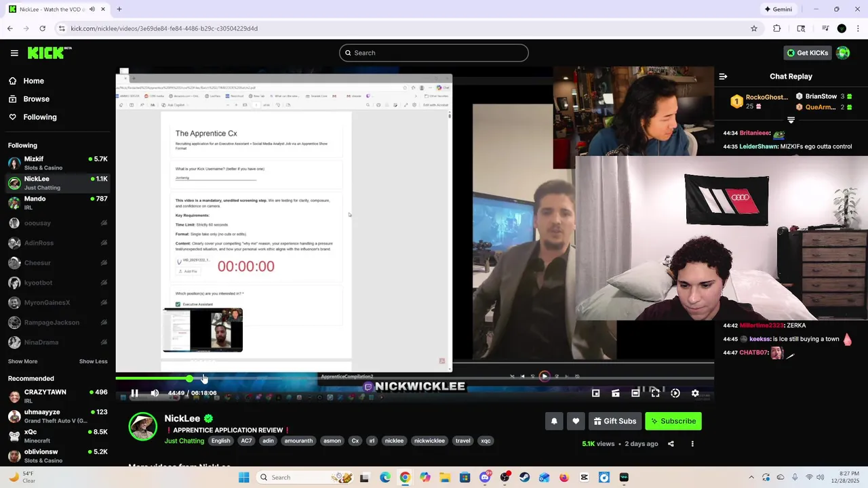Open Firefox from the taskbar

564,477
